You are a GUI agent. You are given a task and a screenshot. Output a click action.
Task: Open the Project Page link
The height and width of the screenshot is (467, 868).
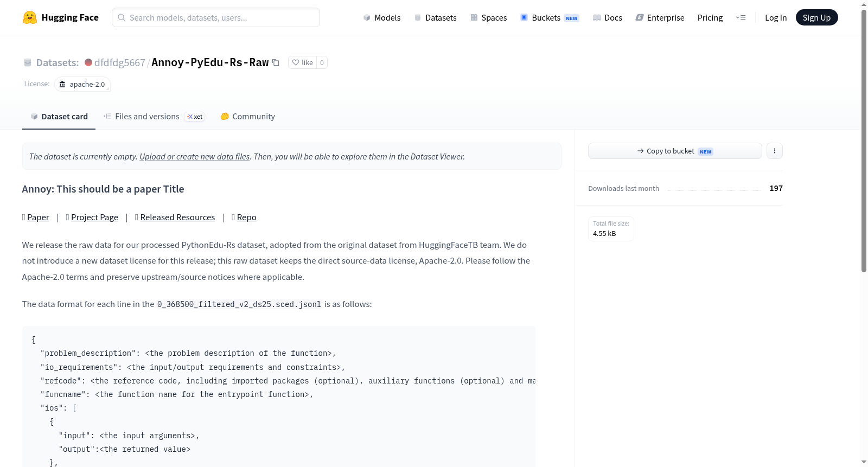(94, 217)
